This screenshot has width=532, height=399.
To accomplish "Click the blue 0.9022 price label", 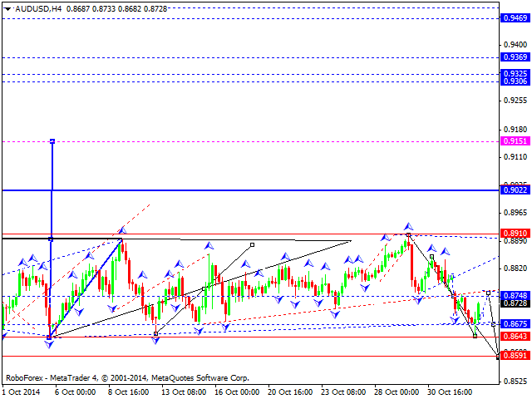I will point(512,190).
